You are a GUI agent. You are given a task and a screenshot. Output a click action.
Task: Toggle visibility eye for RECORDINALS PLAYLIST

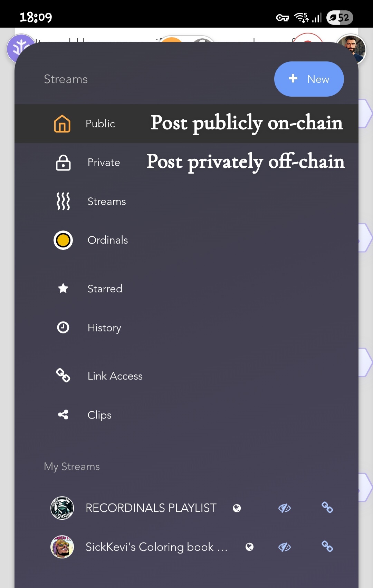(285, 508)
